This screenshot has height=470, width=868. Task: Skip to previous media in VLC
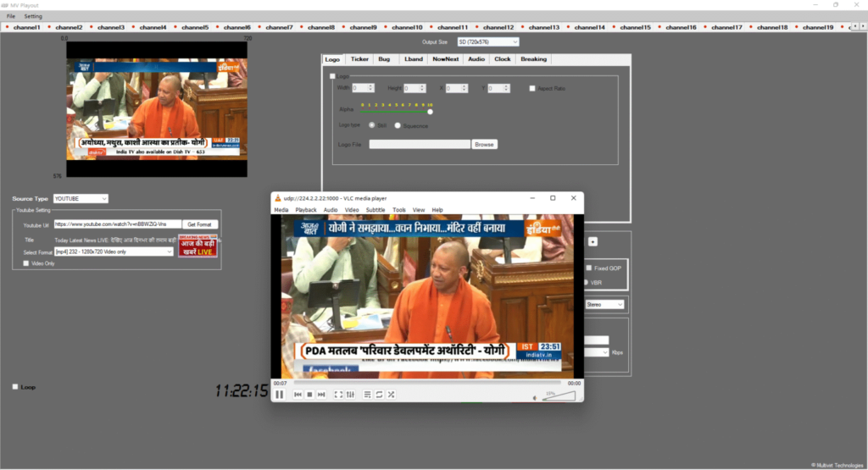coord(298,395)
